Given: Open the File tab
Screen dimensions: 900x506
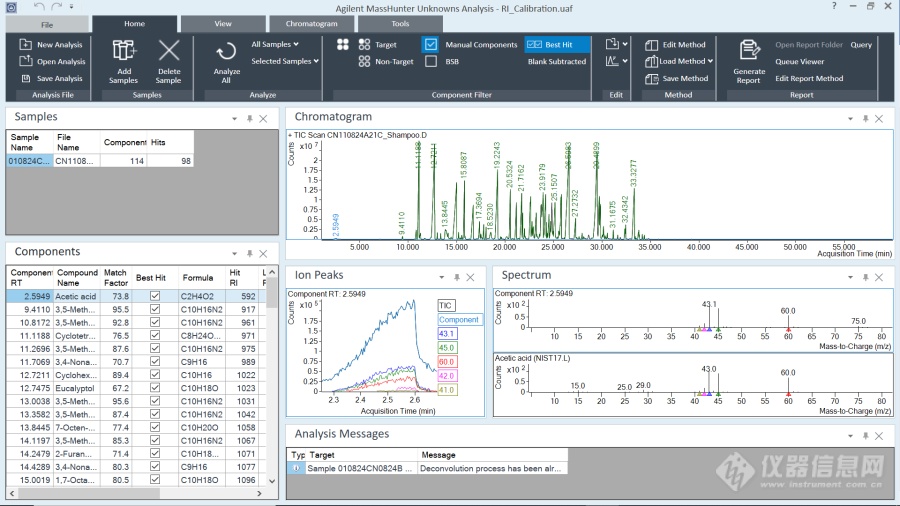Looking at the screenshot, I should 47,25.
